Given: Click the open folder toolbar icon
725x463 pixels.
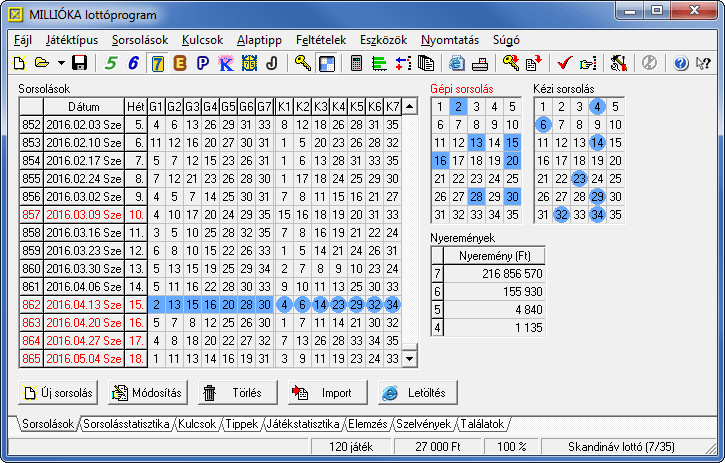Looking at the screenshot, I should (x=42, y=63).
